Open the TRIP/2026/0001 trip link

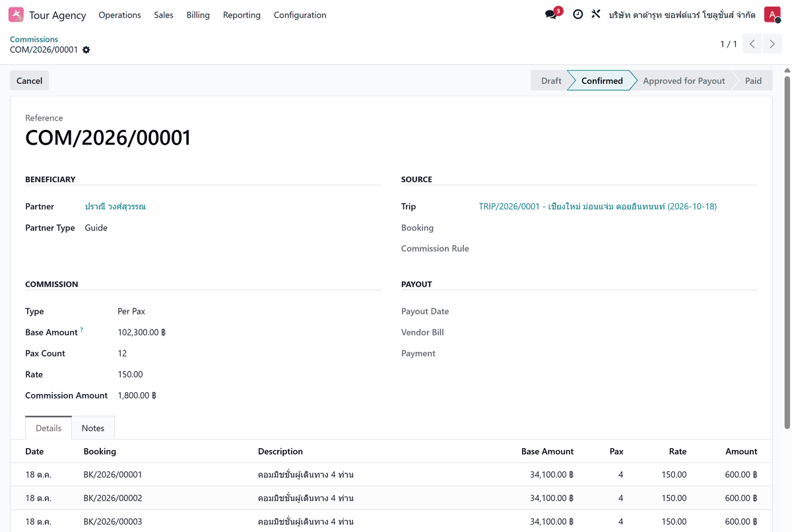pyautogui.click(x=598, y=207)
